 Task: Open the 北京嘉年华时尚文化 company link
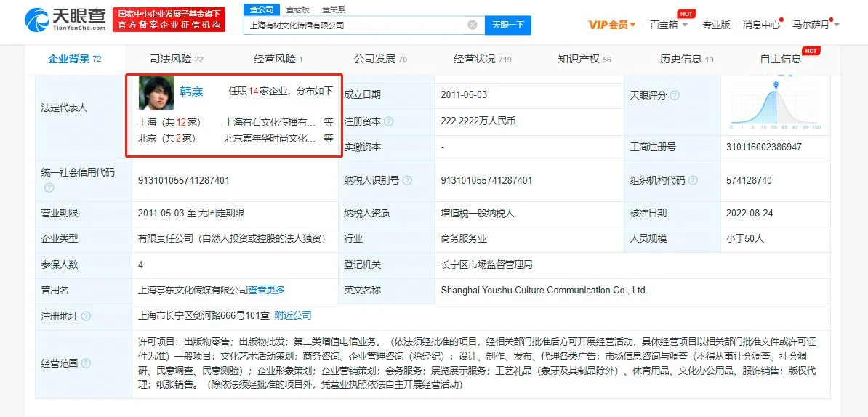pyautogui.click(x=270, y=138)
